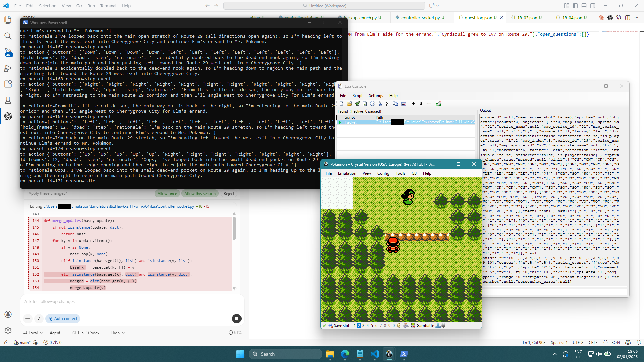Toggle the Auto context chip
The width and height of the screenshot is (644, 362).
(63, 319)
